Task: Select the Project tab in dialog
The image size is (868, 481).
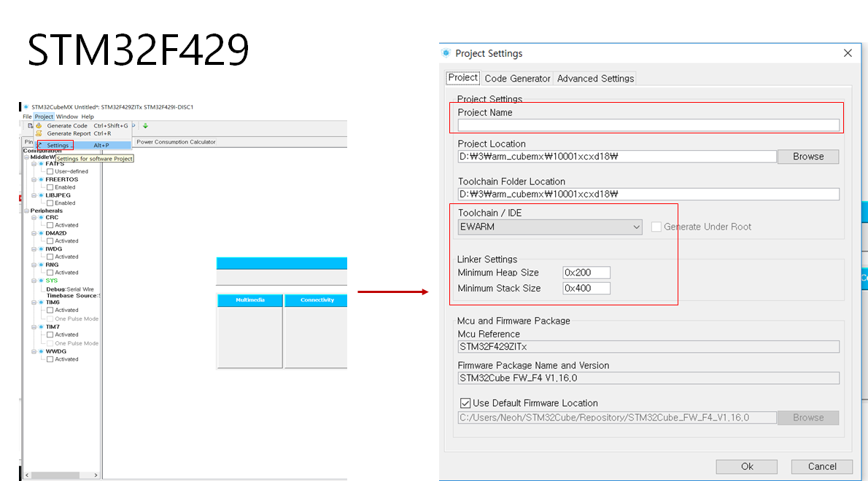Action: pyautogui.click(x=462, y=77)
